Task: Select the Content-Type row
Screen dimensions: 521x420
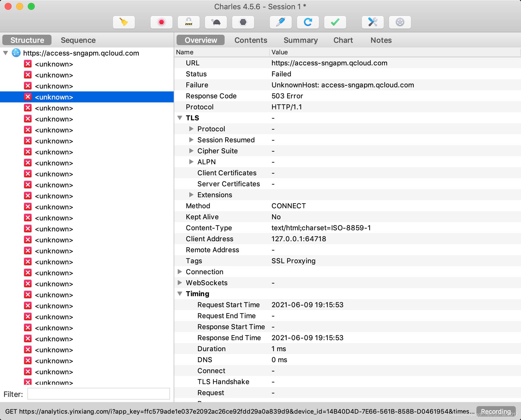Action: [347, 228]
